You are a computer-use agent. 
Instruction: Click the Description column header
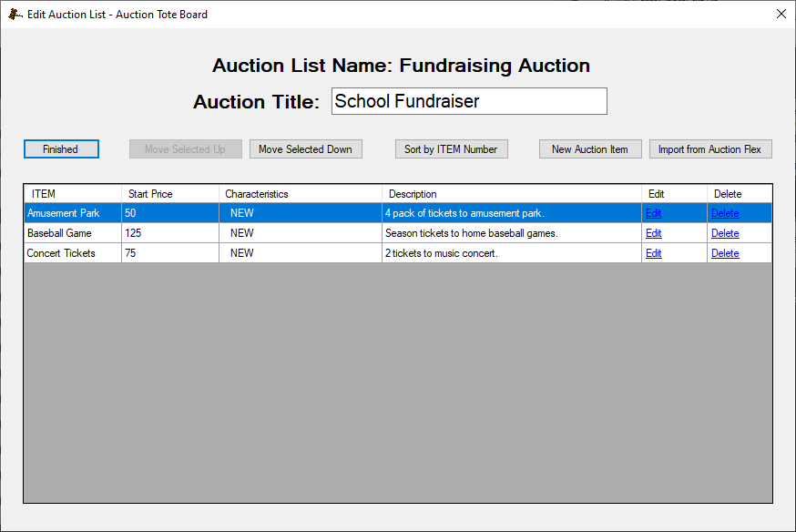coord(511,194)
